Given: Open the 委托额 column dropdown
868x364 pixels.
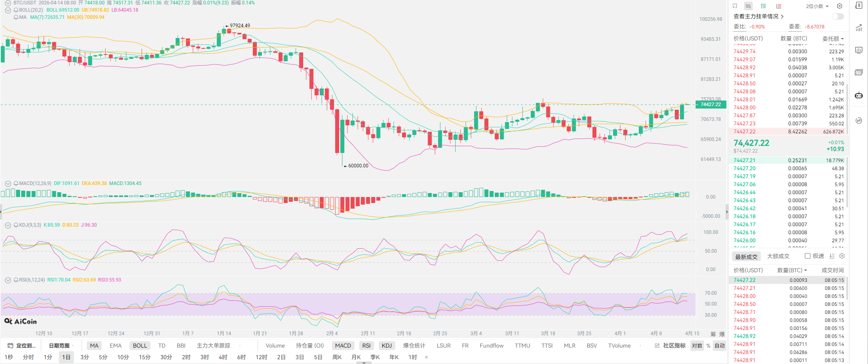Looking at the screenshot, I should pos(833,38).
